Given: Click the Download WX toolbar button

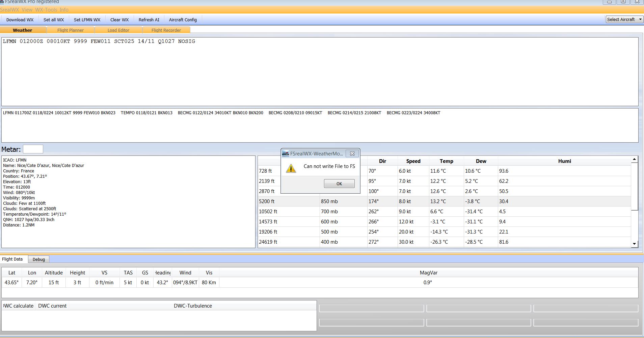Looking at the screenshot, I should 20,20.
